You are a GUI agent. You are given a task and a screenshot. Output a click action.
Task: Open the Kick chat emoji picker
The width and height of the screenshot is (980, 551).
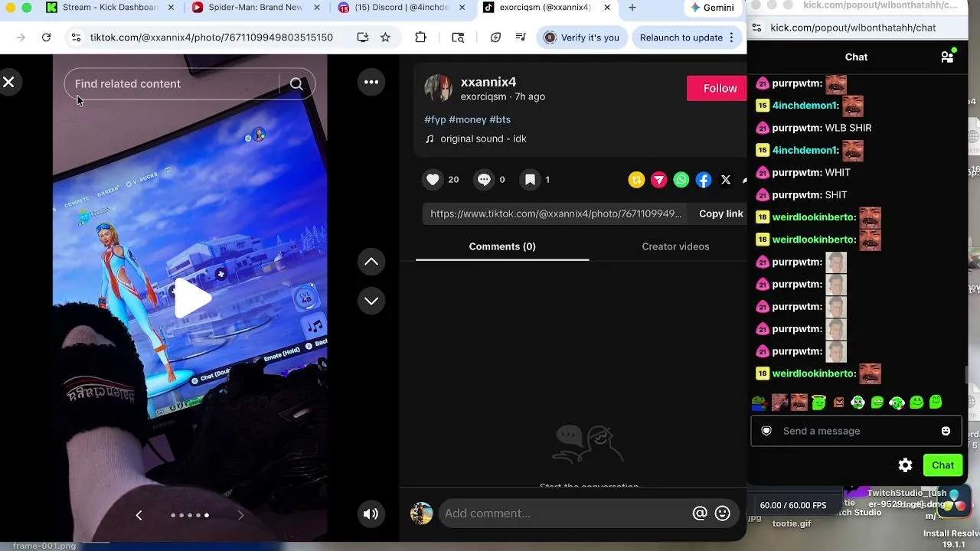[946, 431]
